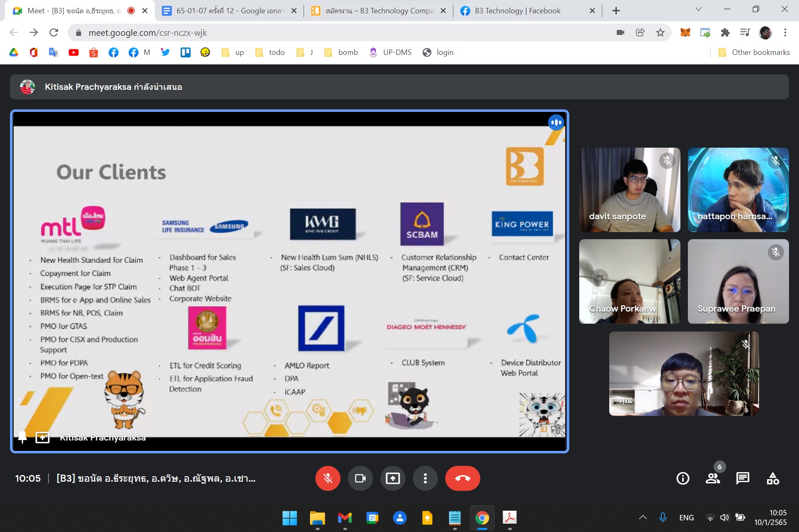Open Google Calendar from taskbar
The height and width of the screenshot is (532, 799).
pos(372,518)
